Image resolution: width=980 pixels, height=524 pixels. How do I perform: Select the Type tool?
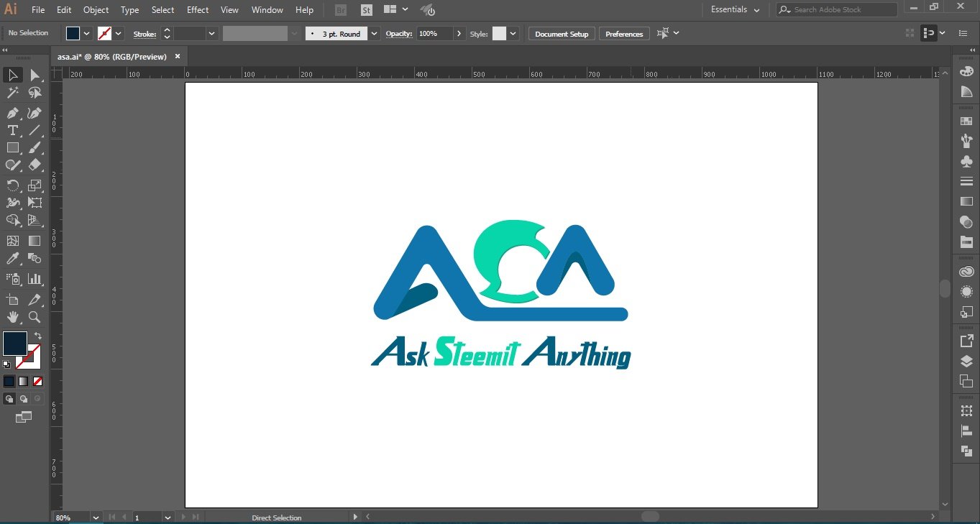tap(12, 130)
